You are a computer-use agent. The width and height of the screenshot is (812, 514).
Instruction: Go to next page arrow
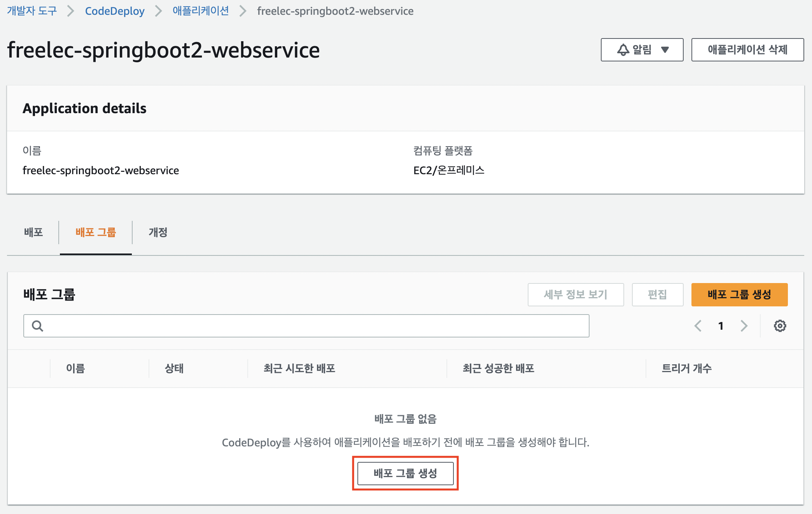tap(744, 326)
